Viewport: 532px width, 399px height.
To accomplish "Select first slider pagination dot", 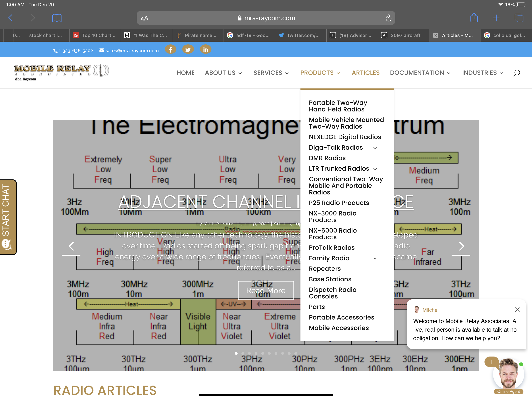I will coord(236,353).
